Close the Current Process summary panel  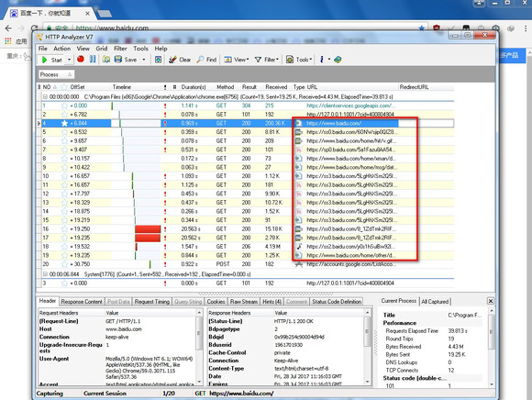[x=491, y=301]
